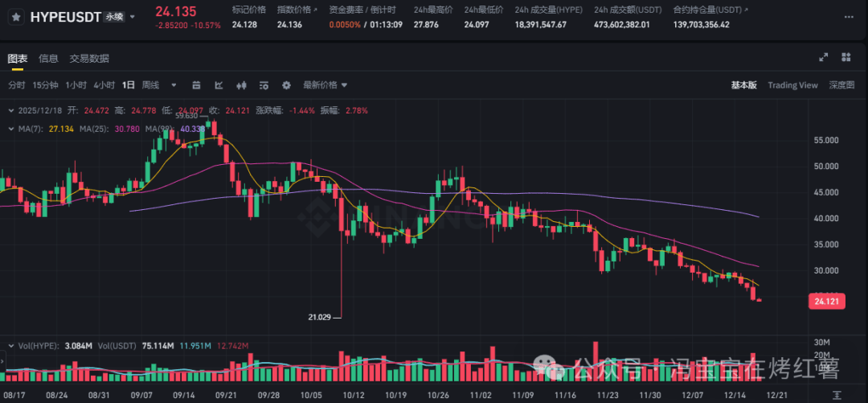Screen dimensions: 868x403
Task: Select the 基本版 chart mode
Action: point(743,85)
